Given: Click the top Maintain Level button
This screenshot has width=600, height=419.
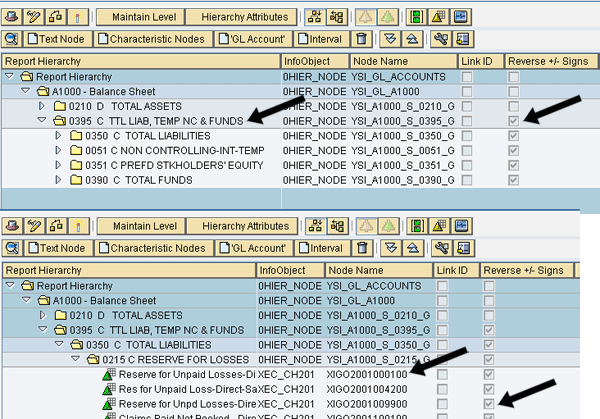Looking at the screenshot, I should click(x=145, y=17).
